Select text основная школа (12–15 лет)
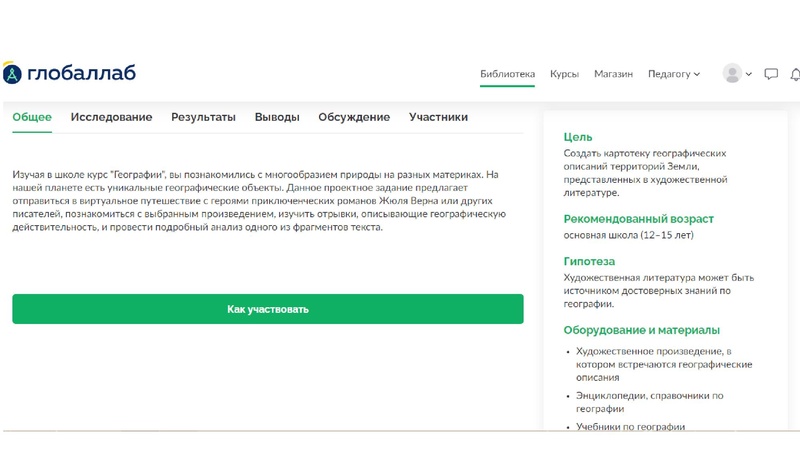This screenshot has height=450, width=800. pyautogui.click(x=628, y=235)
